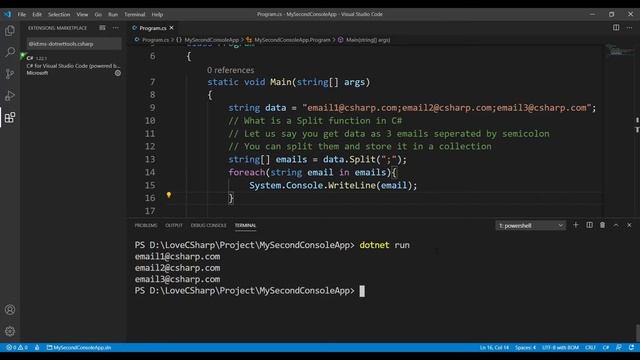Kill the terminal with trash icon
The width and height of the screenshot is (640, 360).
tap(602, 225)
